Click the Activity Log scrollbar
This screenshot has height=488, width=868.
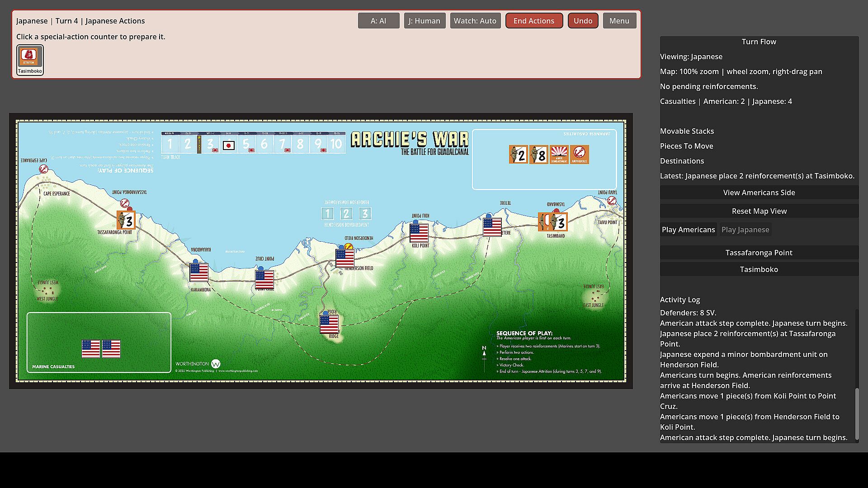[x=856, y=413]
